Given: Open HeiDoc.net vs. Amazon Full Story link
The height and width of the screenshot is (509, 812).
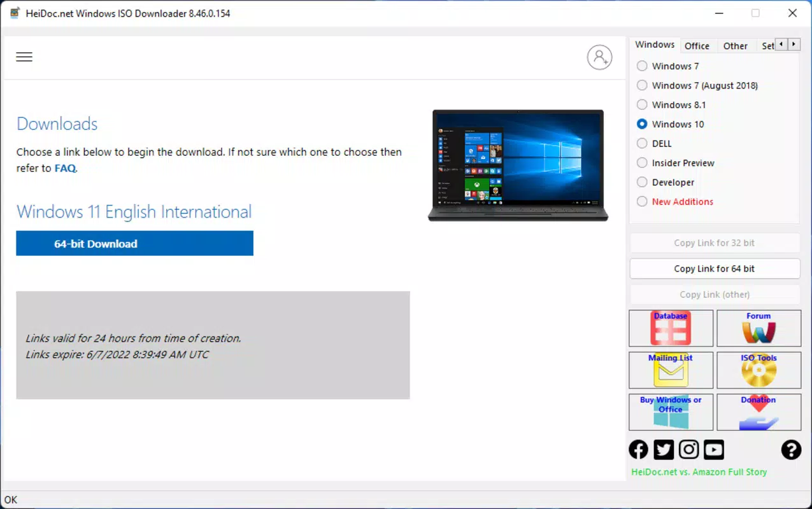Looking at the screenshot, I should pos(699,472).
